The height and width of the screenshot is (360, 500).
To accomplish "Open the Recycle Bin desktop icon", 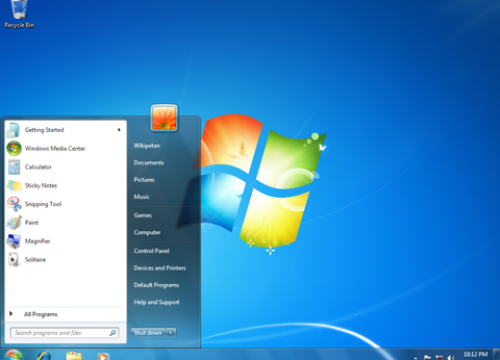I will (19, 15).
